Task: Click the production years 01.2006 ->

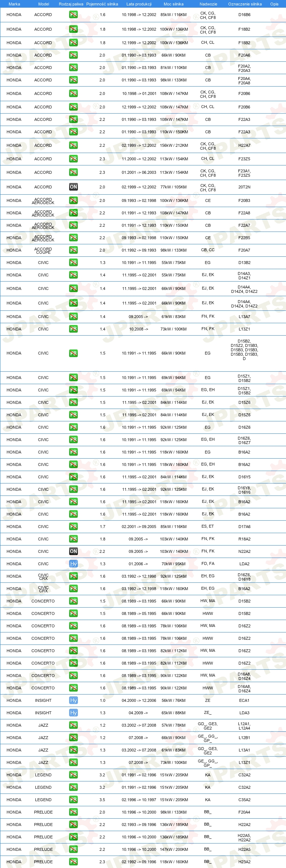Action: 138,564
